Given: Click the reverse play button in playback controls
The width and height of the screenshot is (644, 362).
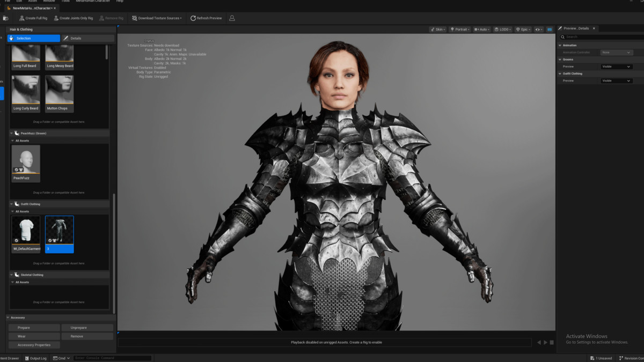Looking at the screenshot, I should point(539,342).
